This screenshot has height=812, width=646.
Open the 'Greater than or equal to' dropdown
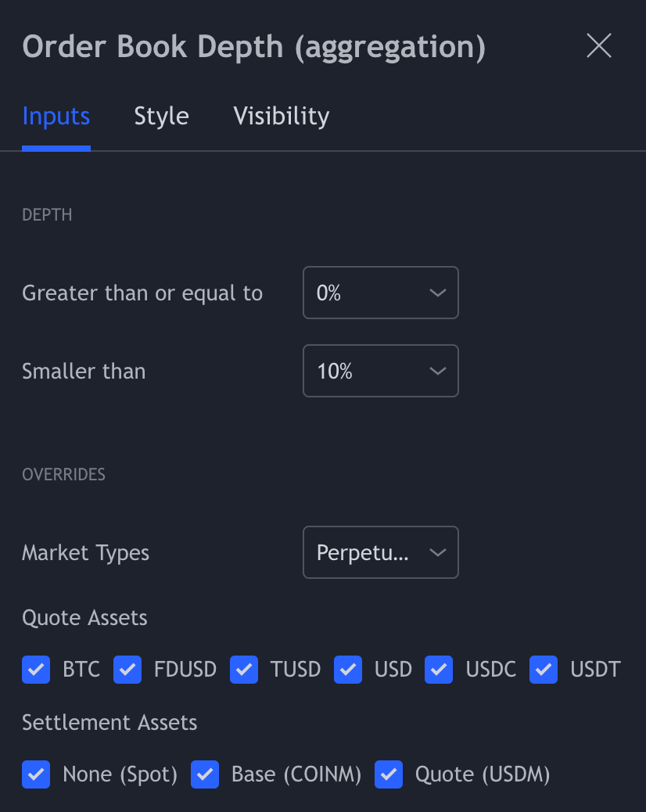point(380,293)
